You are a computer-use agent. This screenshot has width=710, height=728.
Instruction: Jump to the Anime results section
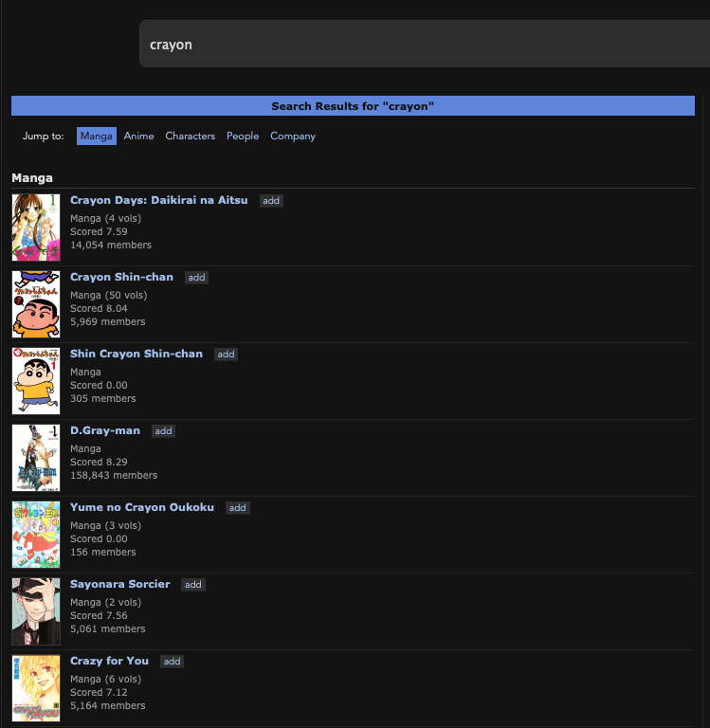[x=138, y=136]
